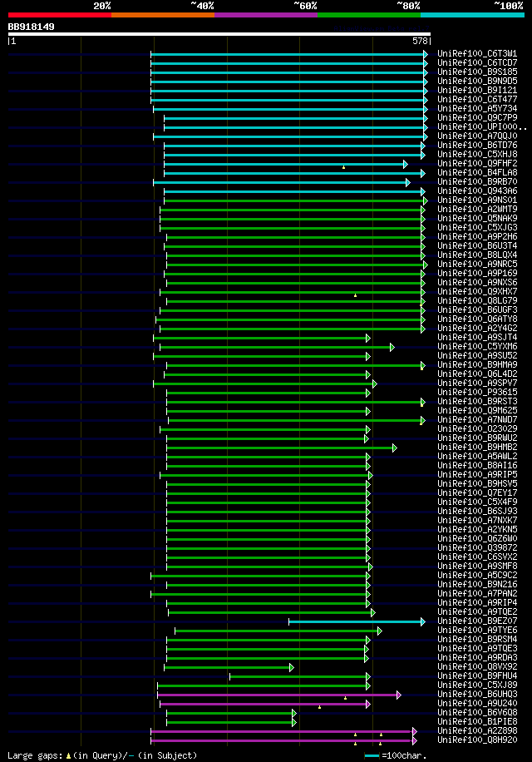532x762 pixels.
Task: Click the UniRef100_B6TD76 label
Action: 477,146
